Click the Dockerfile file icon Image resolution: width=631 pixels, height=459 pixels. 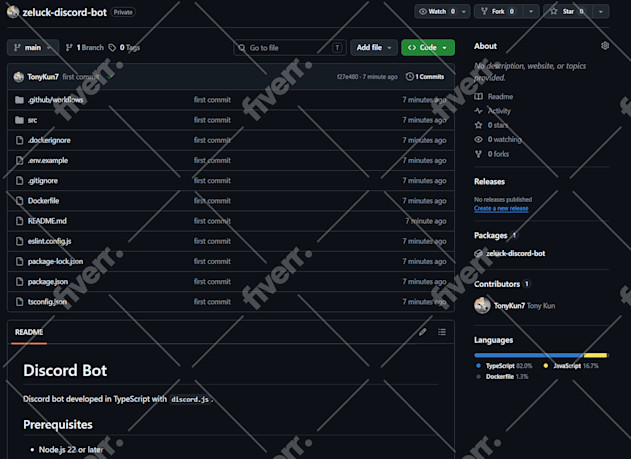[x=19, y=201]
